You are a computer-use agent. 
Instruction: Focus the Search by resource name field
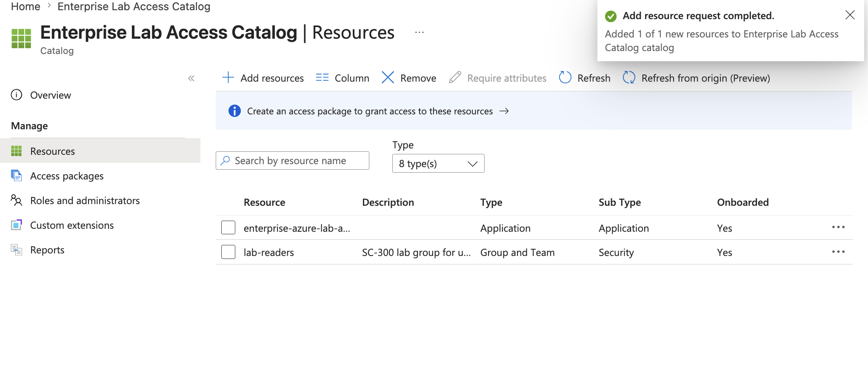click(292, 160)
